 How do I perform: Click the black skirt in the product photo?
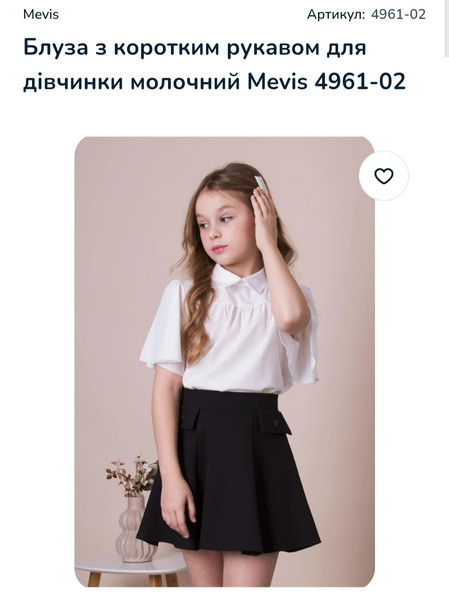tap(230, 471)
